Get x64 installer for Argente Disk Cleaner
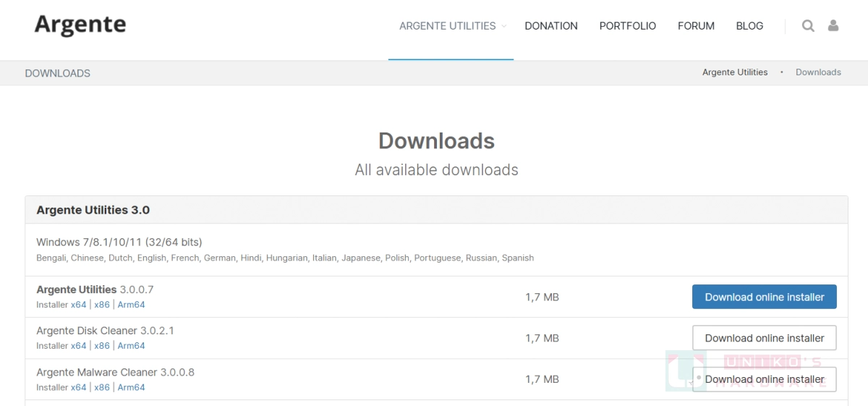 [x=79, y=346]
